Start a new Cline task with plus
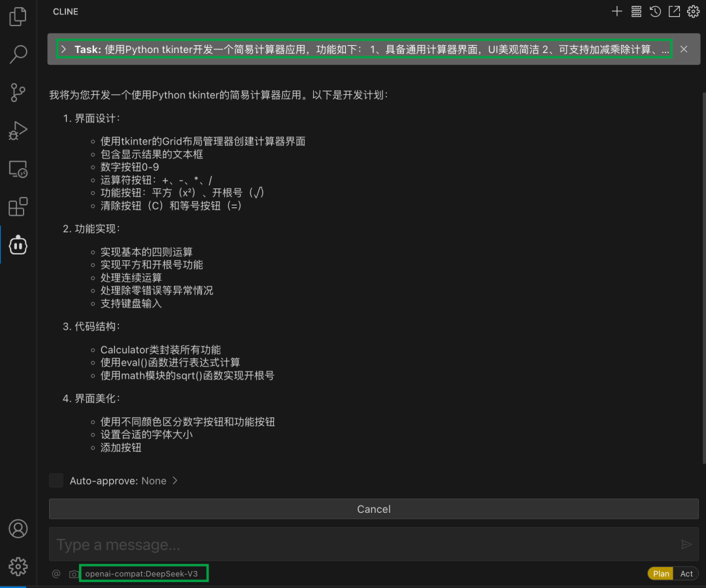This screenshot has height=588, width=706. (x=617, y=12)
